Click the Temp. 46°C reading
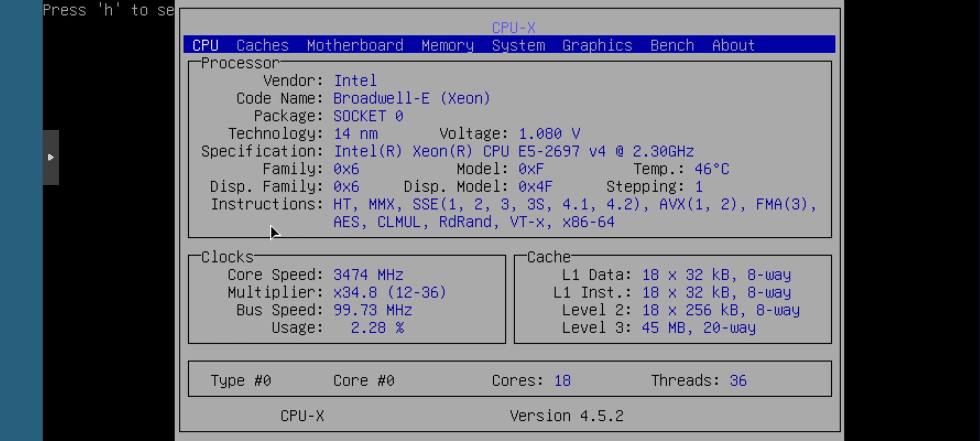The height and width of the screenshot is (441, 980). point(711,169)
